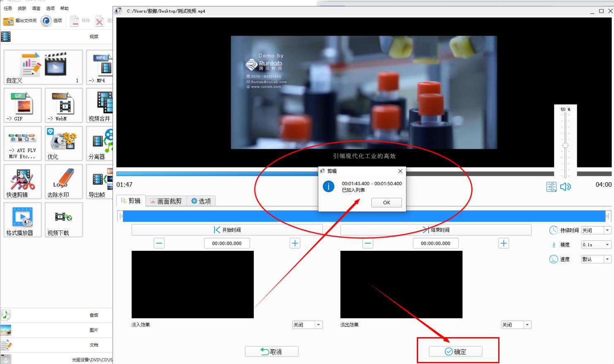The image size is (614, 364).
Task: Open the 格式播放器 player tool
Action: tap(23, 220)
